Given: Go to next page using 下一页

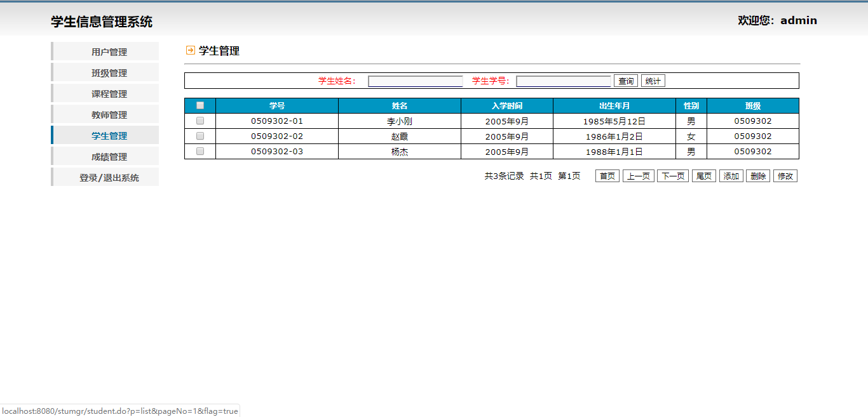Looking at the screenshot, I should click(x=673, y=176).
